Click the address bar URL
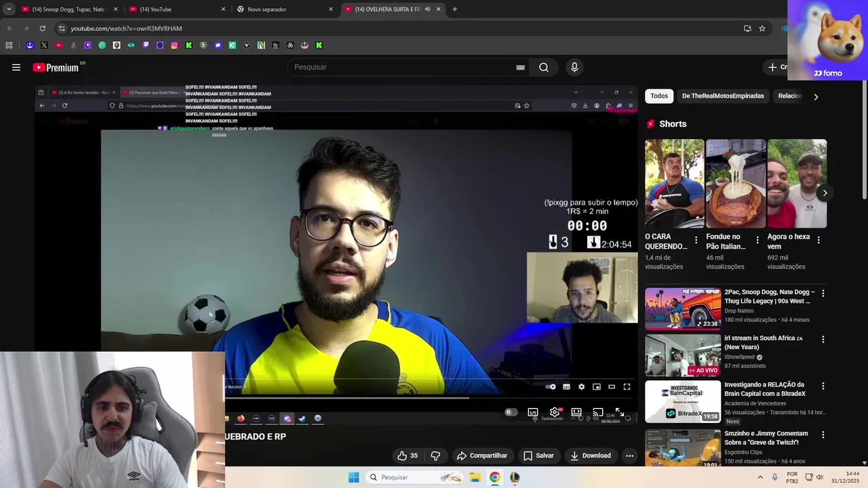 pyautogui.click(x=126, y=28)
